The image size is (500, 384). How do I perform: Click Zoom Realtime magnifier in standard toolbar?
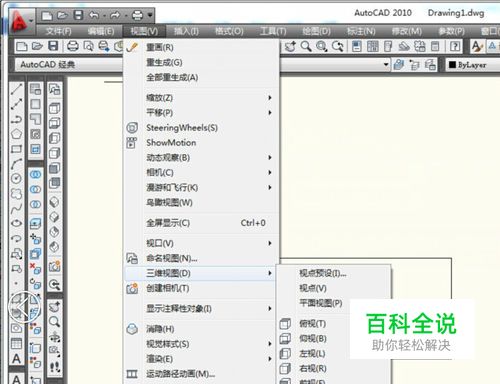click(x=306, y=46)
